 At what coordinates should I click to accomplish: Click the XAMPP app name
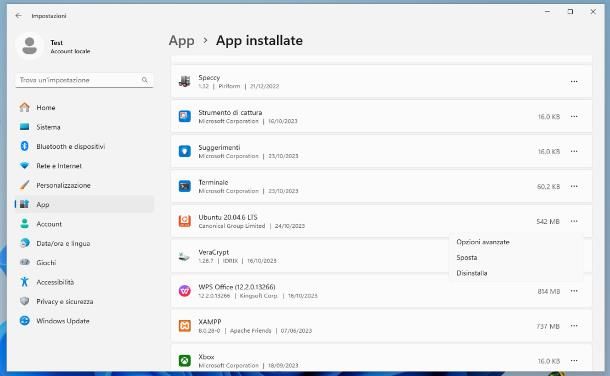(x=210, y=322)
